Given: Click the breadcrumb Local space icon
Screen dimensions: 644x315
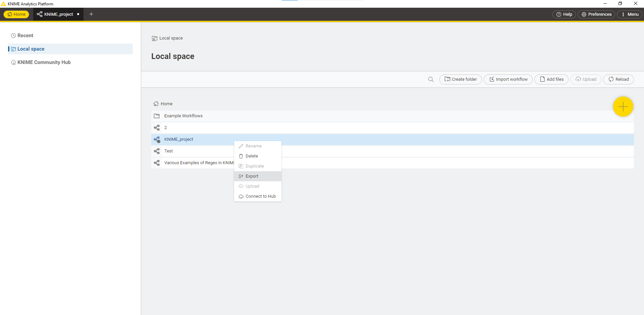Looking at the screenshot, I should [x=155, y=38].
